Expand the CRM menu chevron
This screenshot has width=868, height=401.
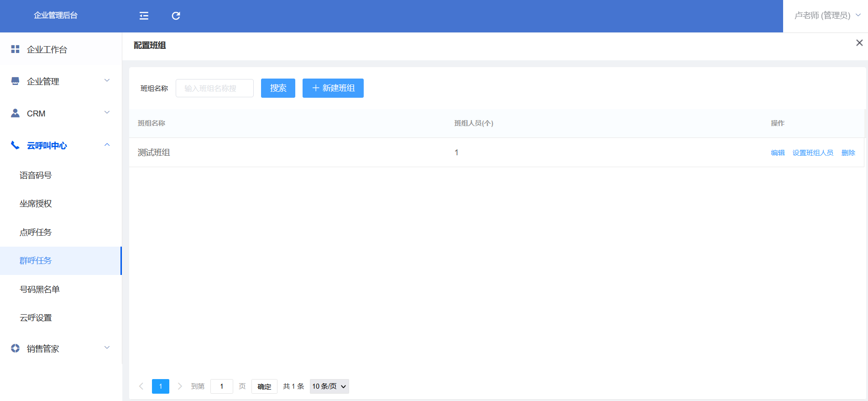(x=107, y=112)
